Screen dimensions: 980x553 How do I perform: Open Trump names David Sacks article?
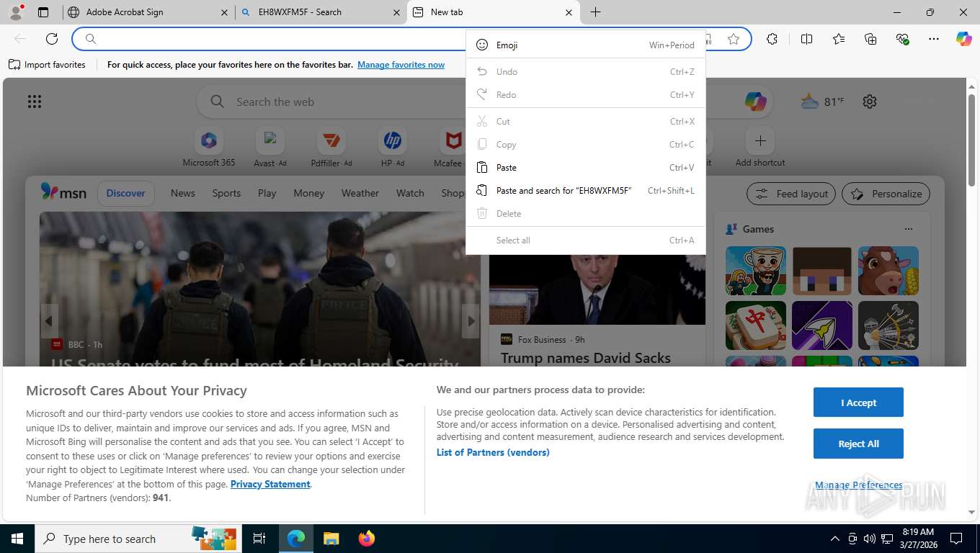coord(586,358)
